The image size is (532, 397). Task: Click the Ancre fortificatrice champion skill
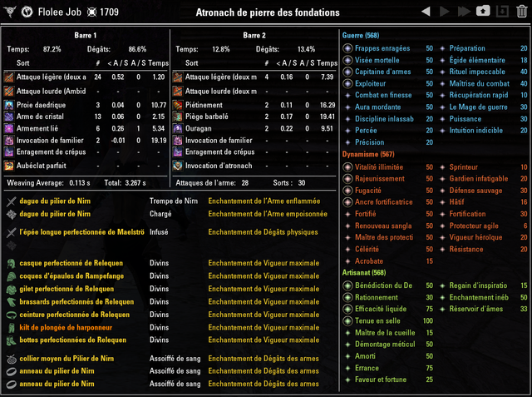384,202
